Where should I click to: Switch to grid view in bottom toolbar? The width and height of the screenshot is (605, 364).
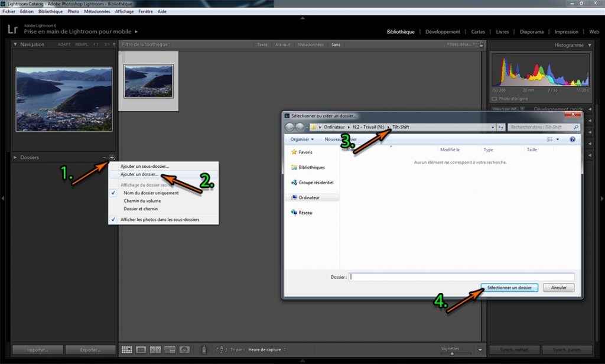pyautogui.click(x=126, y=350)
